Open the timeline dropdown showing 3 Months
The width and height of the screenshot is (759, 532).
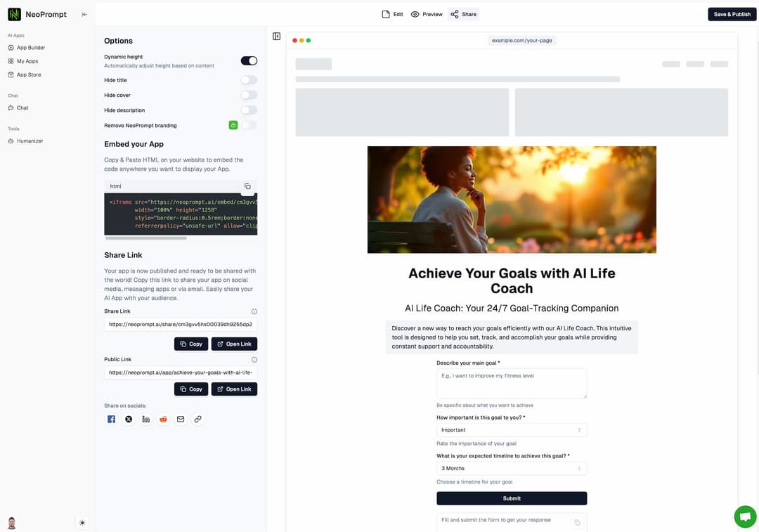(512, 469)
